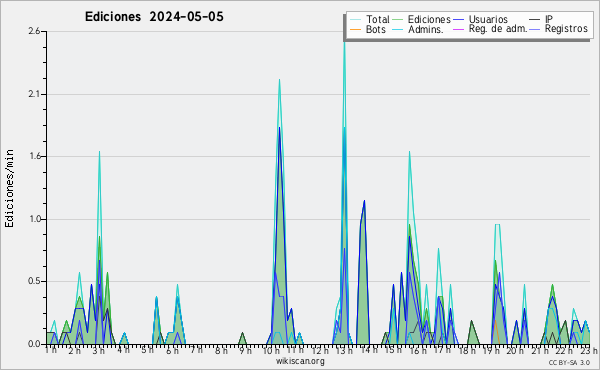Click the 1.0 value on vertical axis

point(34,219)
